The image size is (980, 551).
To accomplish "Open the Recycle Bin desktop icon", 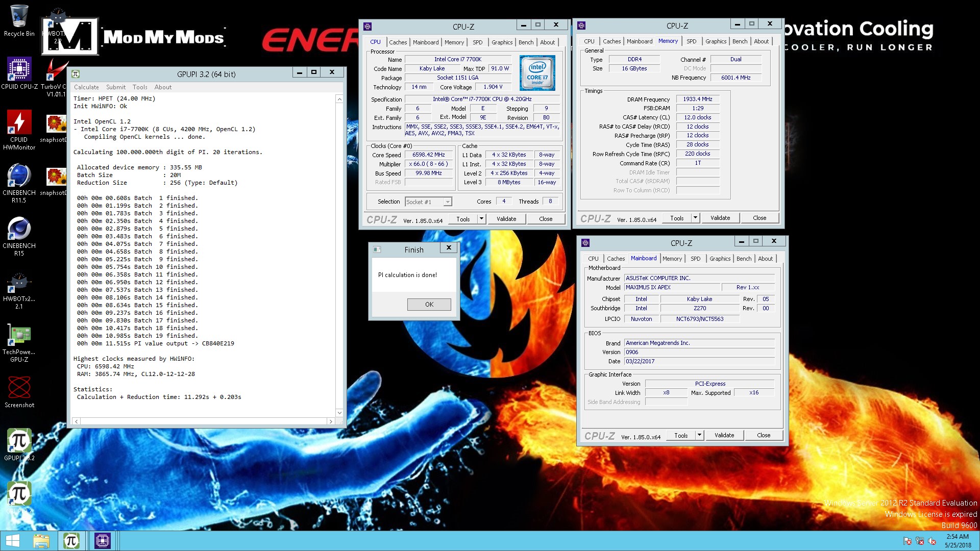I will 19,20.
